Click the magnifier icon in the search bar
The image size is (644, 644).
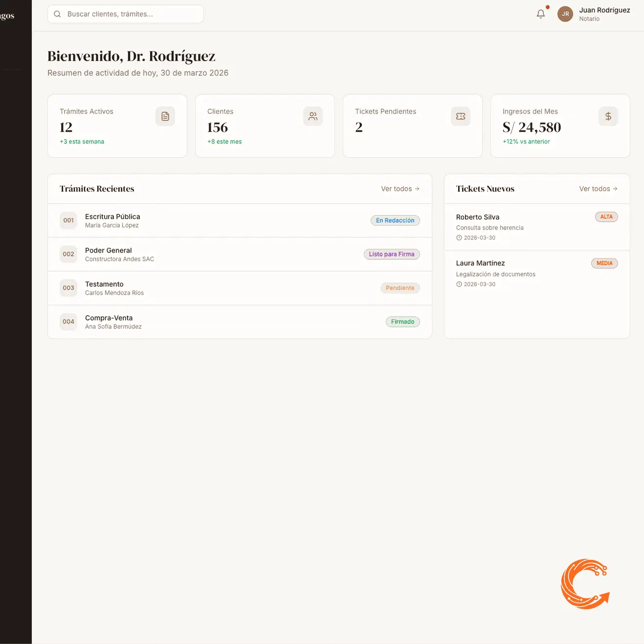[57, 14]
